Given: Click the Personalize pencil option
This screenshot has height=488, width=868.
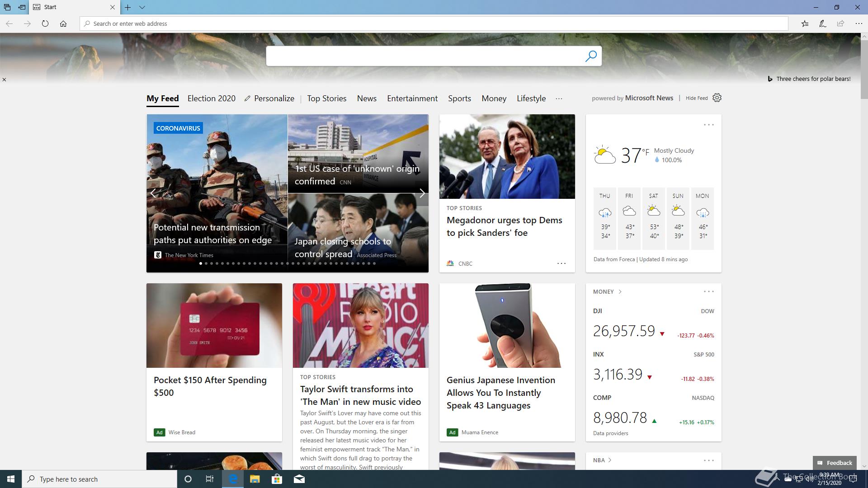Looking at the screenshot, I should pyautogui.click(x=269, y=99).
